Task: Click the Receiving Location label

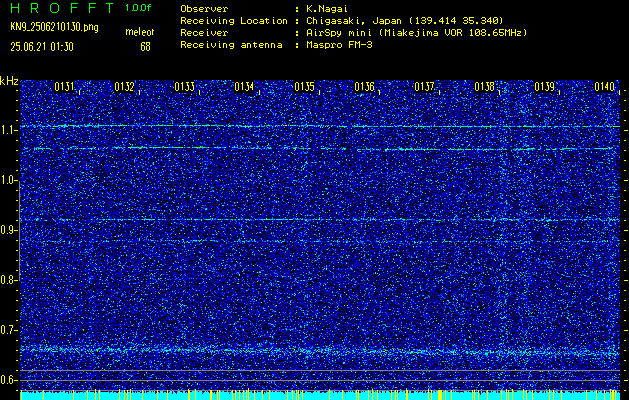Action: click(x=234, y=20)
